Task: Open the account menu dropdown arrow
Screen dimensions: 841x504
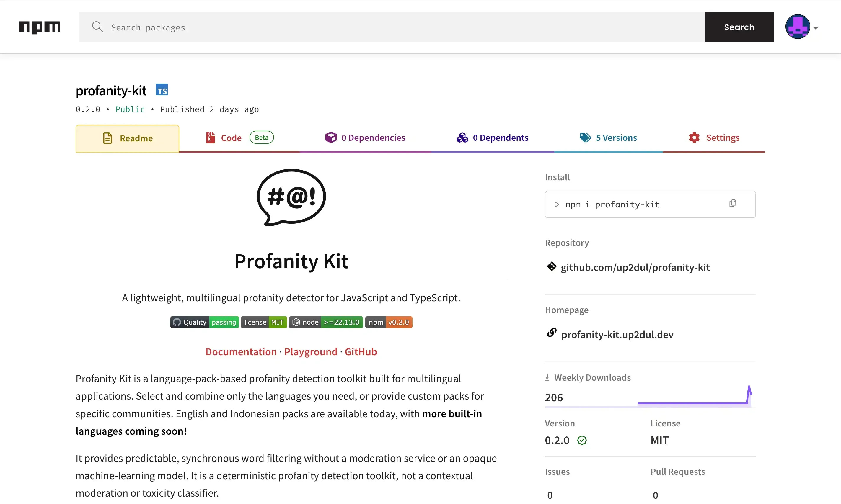Action: click(x=816, y=28)
